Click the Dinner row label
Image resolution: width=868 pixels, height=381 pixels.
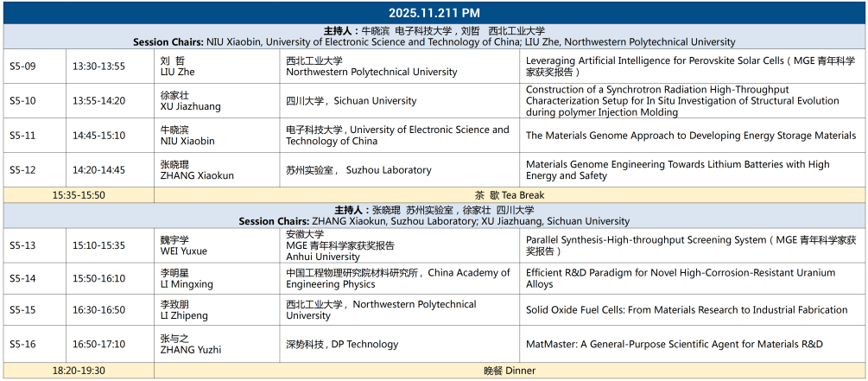(510, 371)
